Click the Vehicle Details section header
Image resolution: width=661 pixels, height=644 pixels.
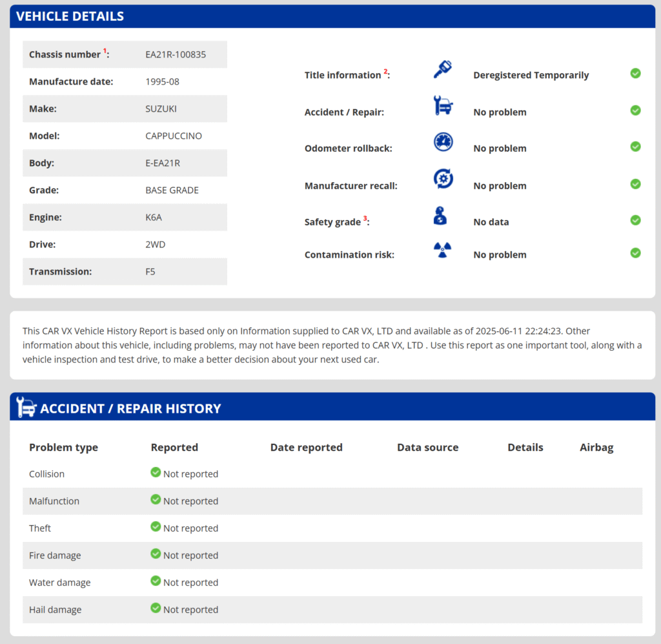coord(70,17)
